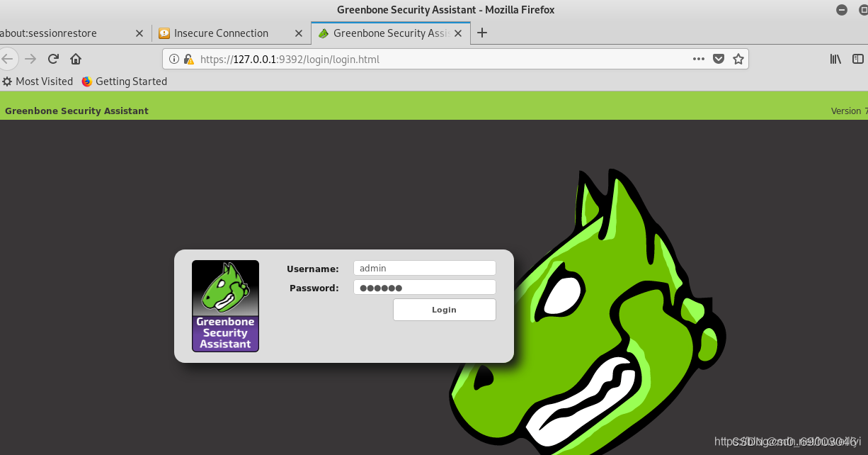This screenshot has width=868, height=455.
Task: Click the Greenbone Security Assistant logo badge
Action: coord(225,306)
